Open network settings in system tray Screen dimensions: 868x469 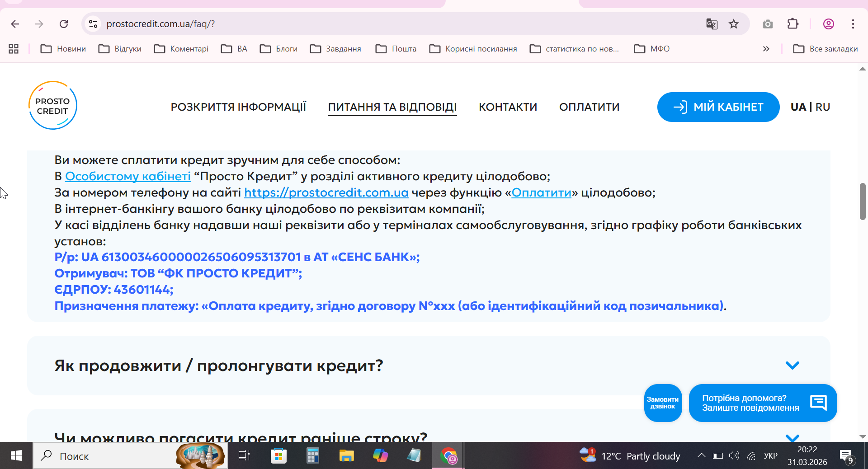(751, 455)
